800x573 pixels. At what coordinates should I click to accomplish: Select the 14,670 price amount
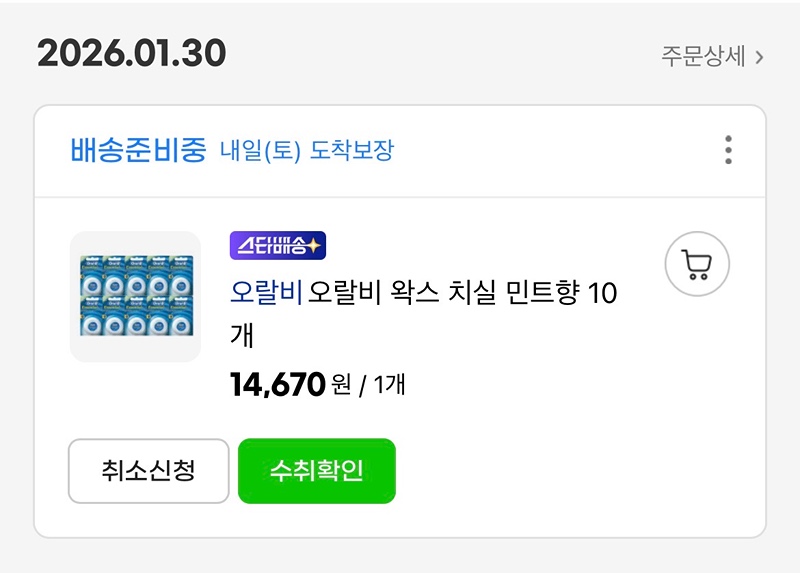(x=278, y=384)
